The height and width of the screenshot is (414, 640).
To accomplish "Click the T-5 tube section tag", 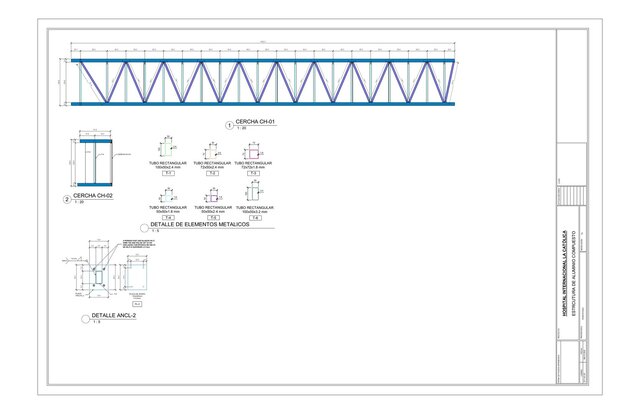I will pyautogui.click(x=213, y=218).
